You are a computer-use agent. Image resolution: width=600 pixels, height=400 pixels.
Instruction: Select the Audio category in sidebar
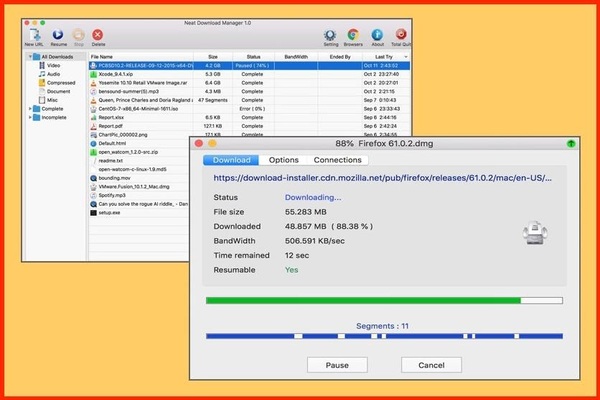(53, 74)
